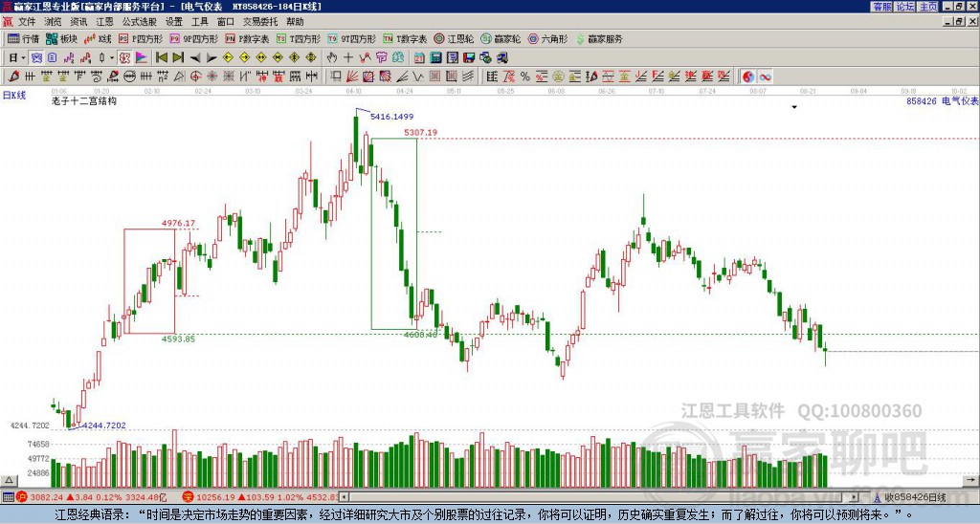Expand the candlestick style dropdown arrow
The height and width of the screenshot is (524, 980).
click(x=112, y=58)
